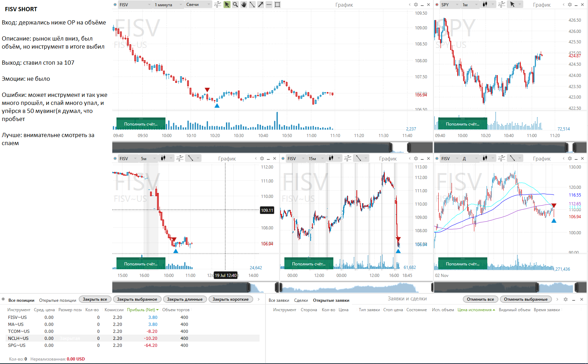
Task: Toggle the red link radio of SPY chart
Action: coord(437,5)
